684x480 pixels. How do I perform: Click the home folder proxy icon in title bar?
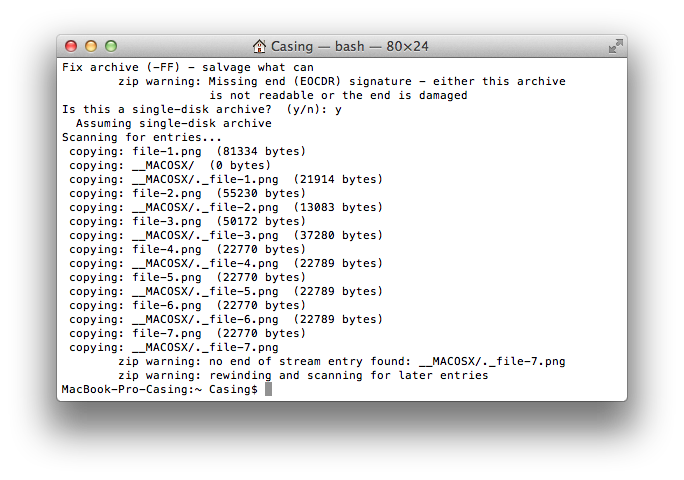pos(260,46)
